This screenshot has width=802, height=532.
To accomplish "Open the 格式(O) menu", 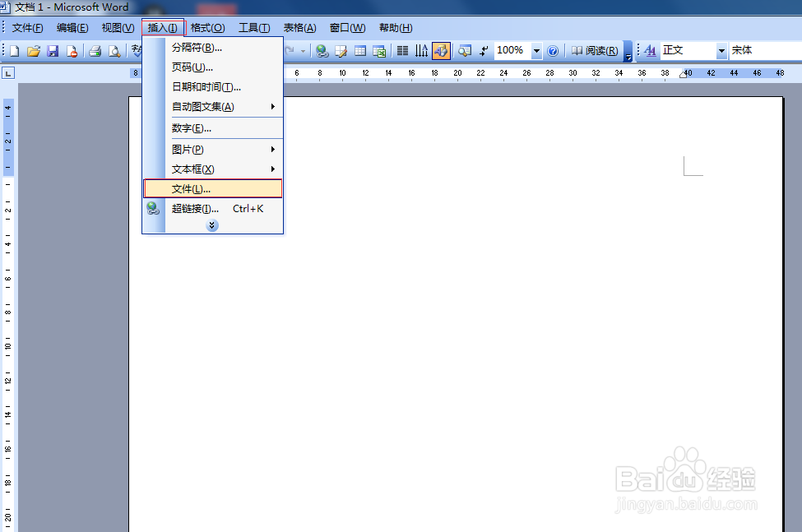I will [207, 28].
